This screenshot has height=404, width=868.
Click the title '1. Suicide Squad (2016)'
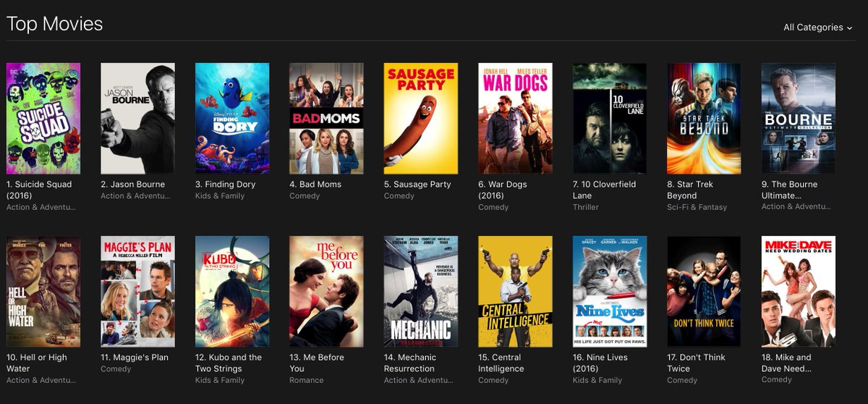[38, 190]
